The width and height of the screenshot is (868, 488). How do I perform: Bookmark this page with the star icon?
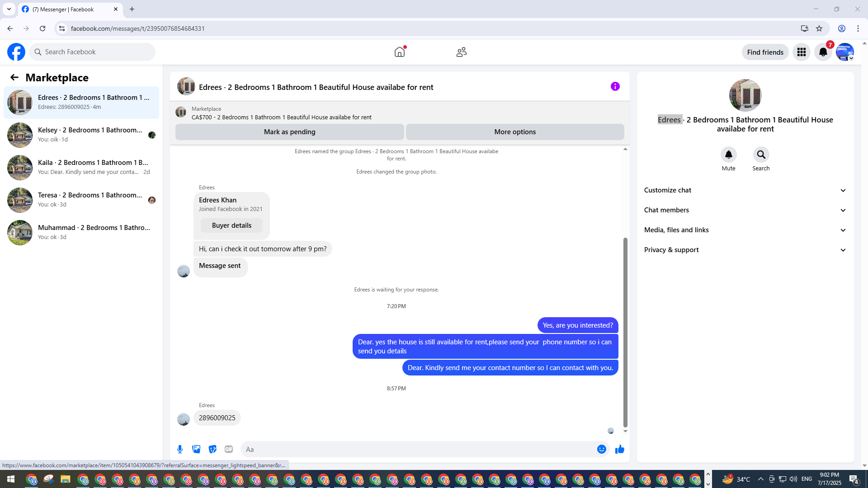819,28
